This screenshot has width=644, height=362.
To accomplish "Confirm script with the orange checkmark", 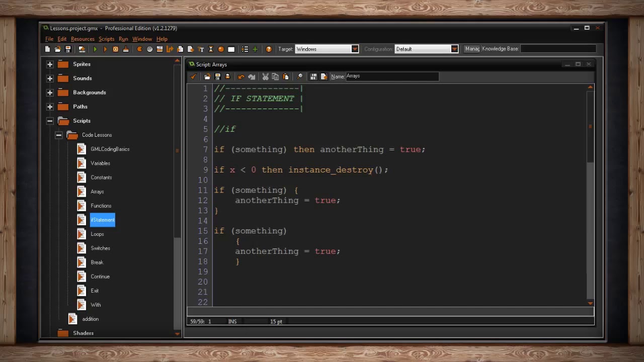I will coord(193,76).
